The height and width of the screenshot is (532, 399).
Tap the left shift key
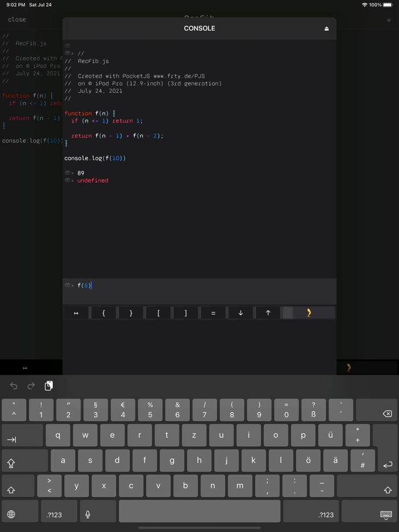point(18,486)
